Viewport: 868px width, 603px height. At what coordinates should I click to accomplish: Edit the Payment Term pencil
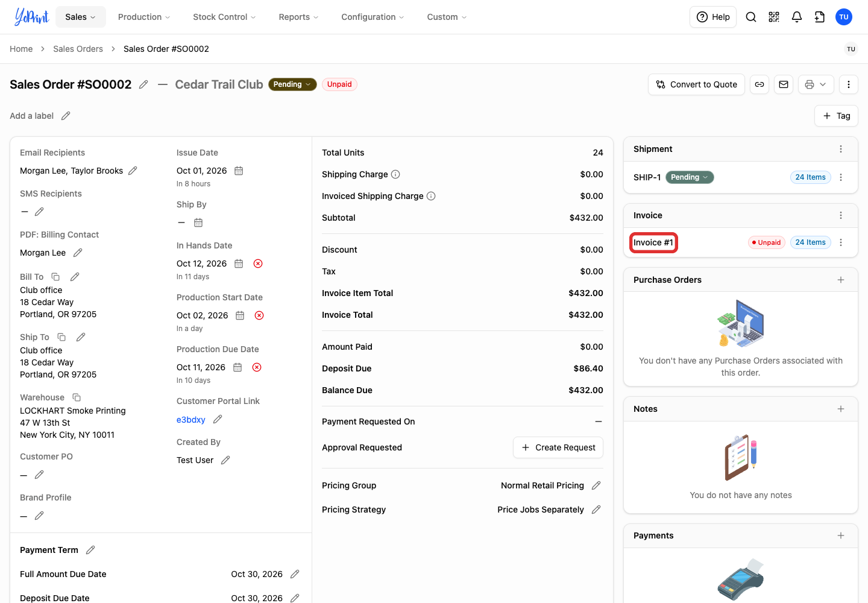click(x=90, y=550)
